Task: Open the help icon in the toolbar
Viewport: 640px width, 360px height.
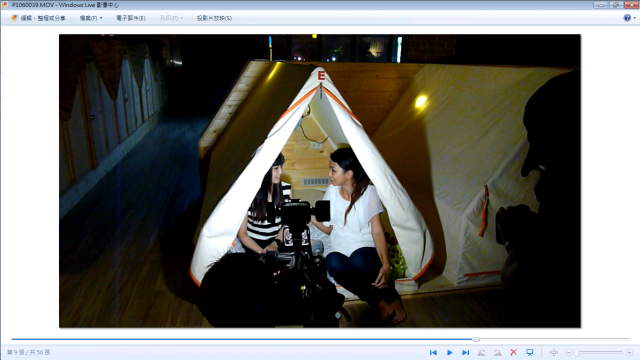Action: point(627,18)
